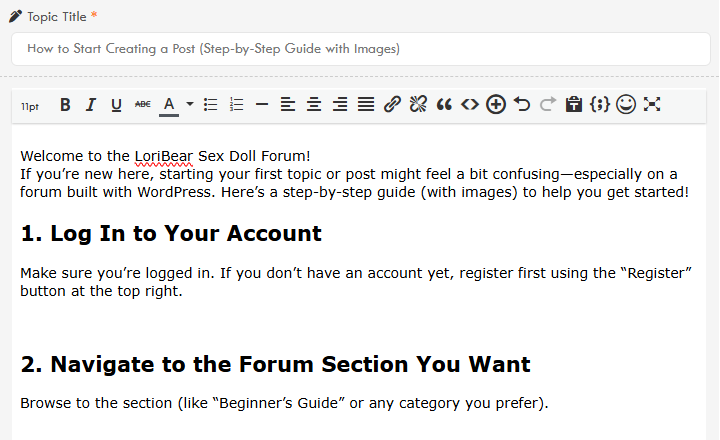Open the insert link dialog
720x440 pixels.
point(392,104)
